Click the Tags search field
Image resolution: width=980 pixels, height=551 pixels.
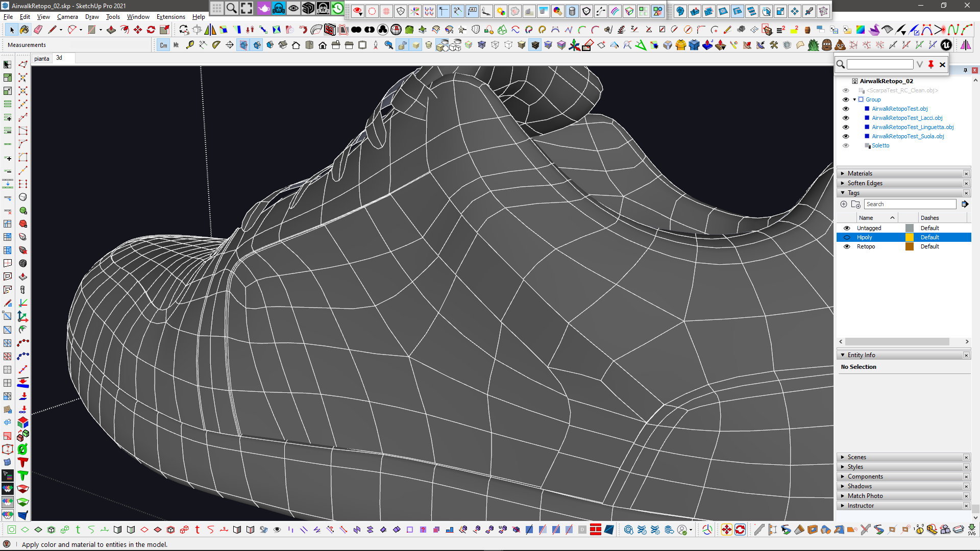910,204
